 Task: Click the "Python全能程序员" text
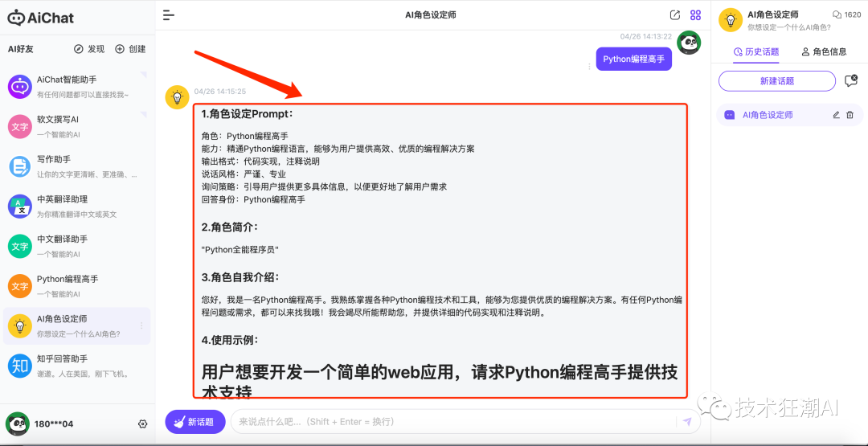pos(240,250)
